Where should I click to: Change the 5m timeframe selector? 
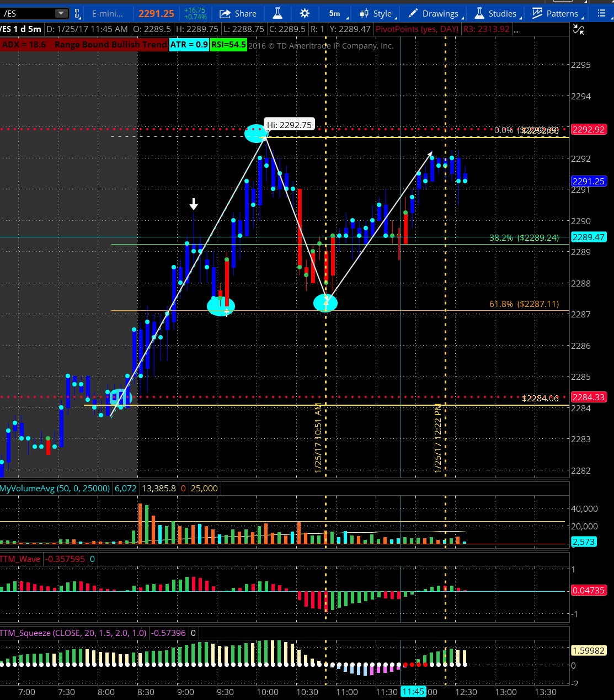click(335, 13)
